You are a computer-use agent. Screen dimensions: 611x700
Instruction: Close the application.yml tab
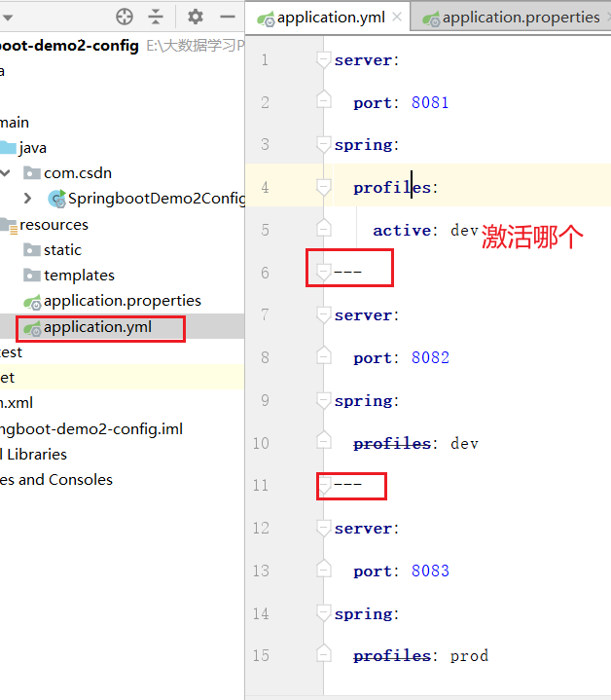(x=397, y=17)
